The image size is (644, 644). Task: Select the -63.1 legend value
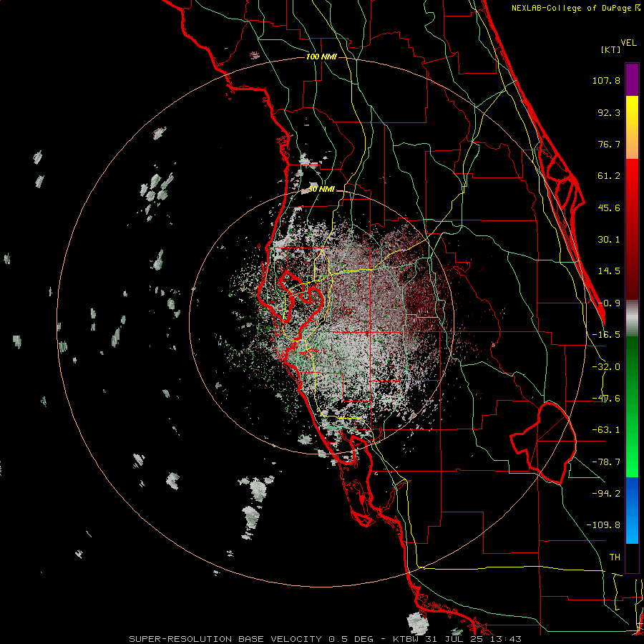coord(606,430)
